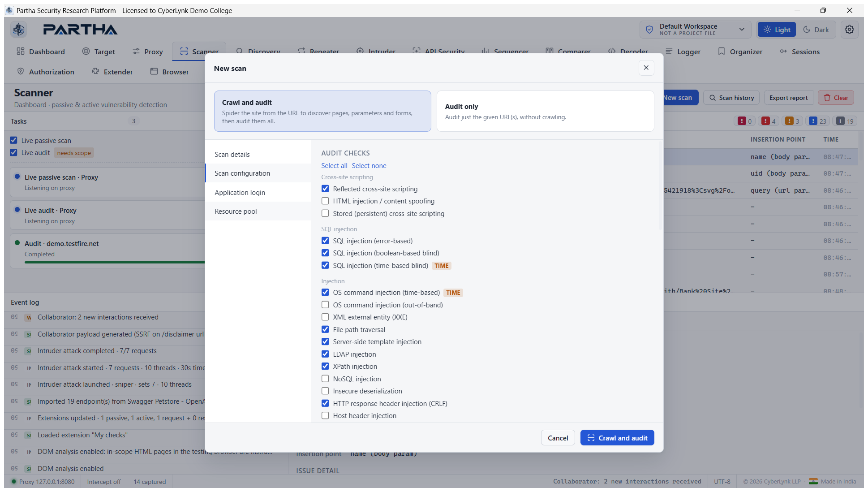Click the Sessions key icon

pyautogui.click(x=783, y=51)
